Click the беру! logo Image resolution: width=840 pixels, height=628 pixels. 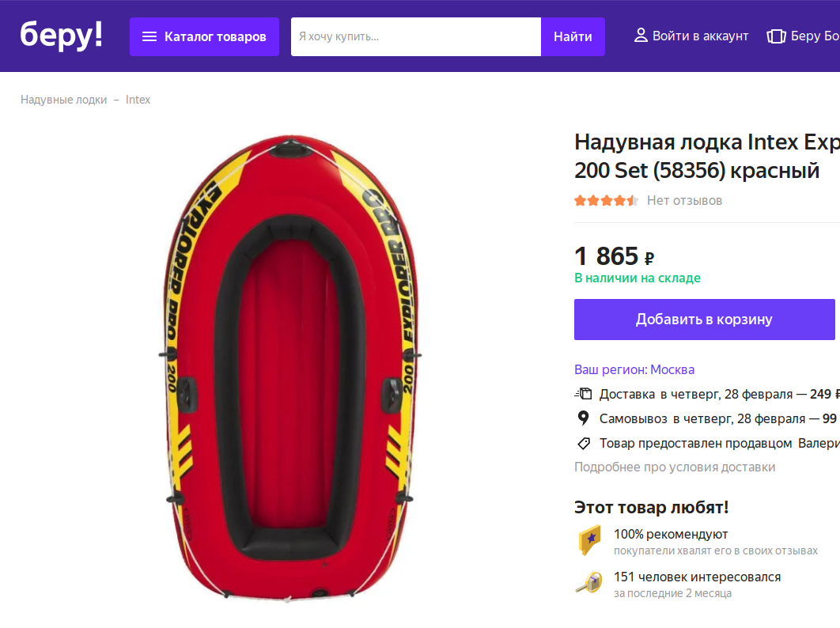(x=62, y=36)
